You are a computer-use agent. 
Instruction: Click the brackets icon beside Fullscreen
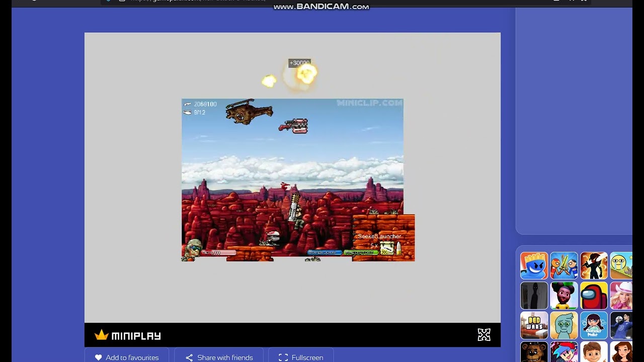coord(283,357)
